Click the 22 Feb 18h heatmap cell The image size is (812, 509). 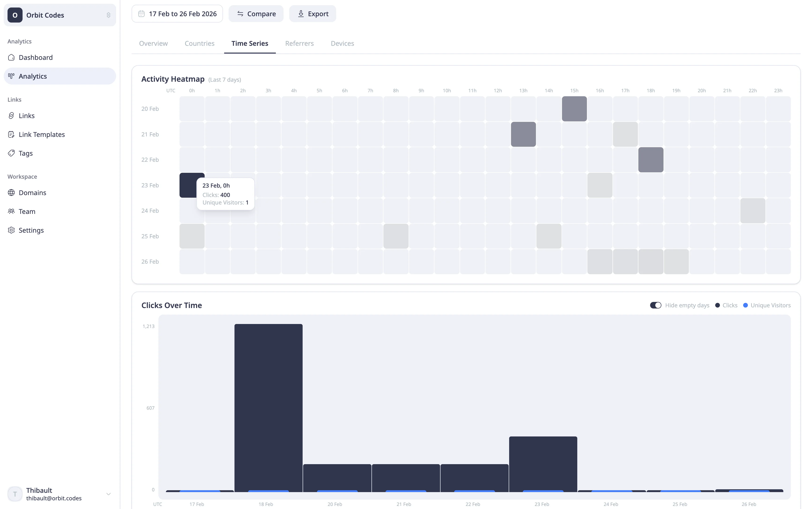(651, 160)
